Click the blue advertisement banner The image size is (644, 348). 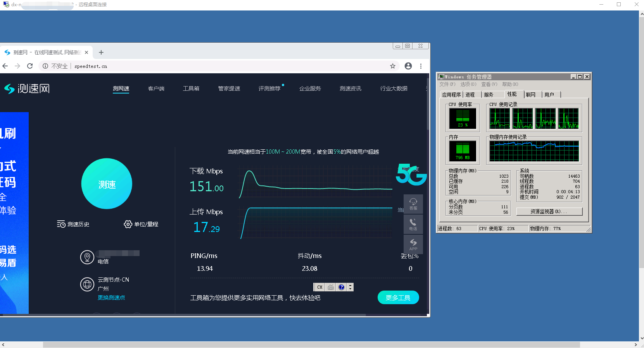pyautogui.click(x=14, y=213)
